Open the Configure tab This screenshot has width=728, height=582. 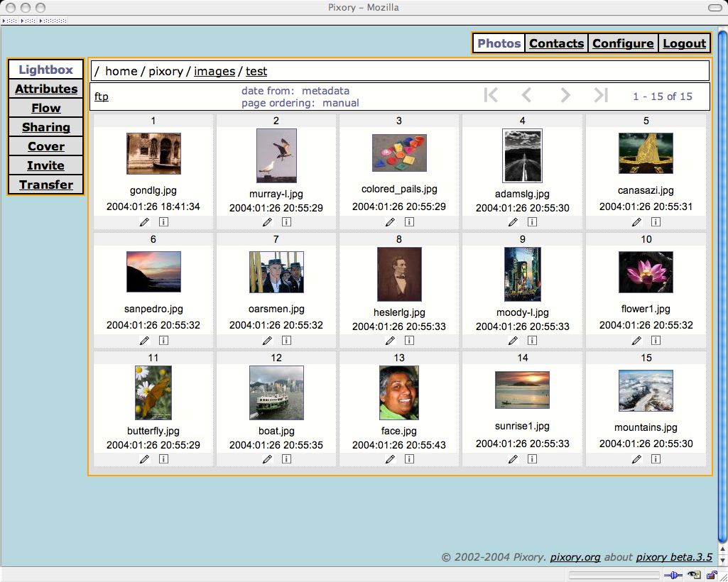(623, 43)
